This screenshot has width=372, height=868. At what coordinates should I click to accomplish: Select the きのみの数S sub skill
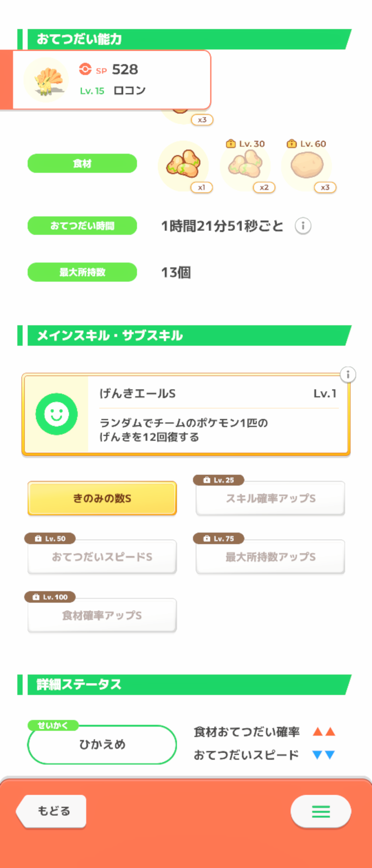[x=102, y=498]
